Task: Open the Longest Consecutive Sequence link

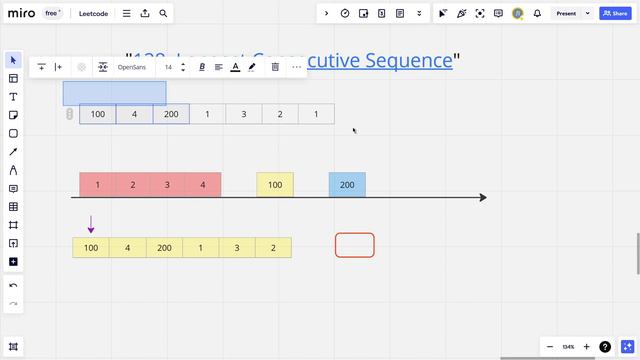Action: [x=293, y=60]
